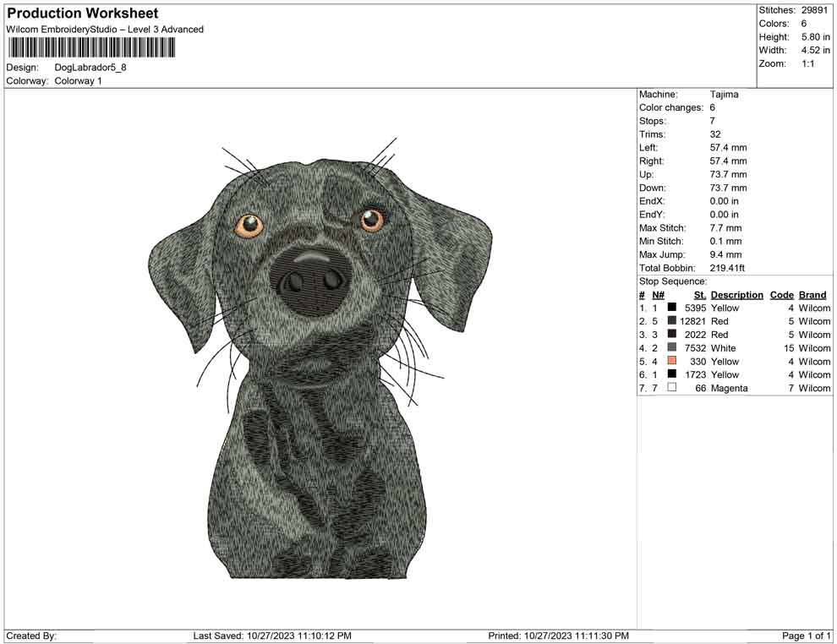Click the stitches count '29891'

point(814,10)
